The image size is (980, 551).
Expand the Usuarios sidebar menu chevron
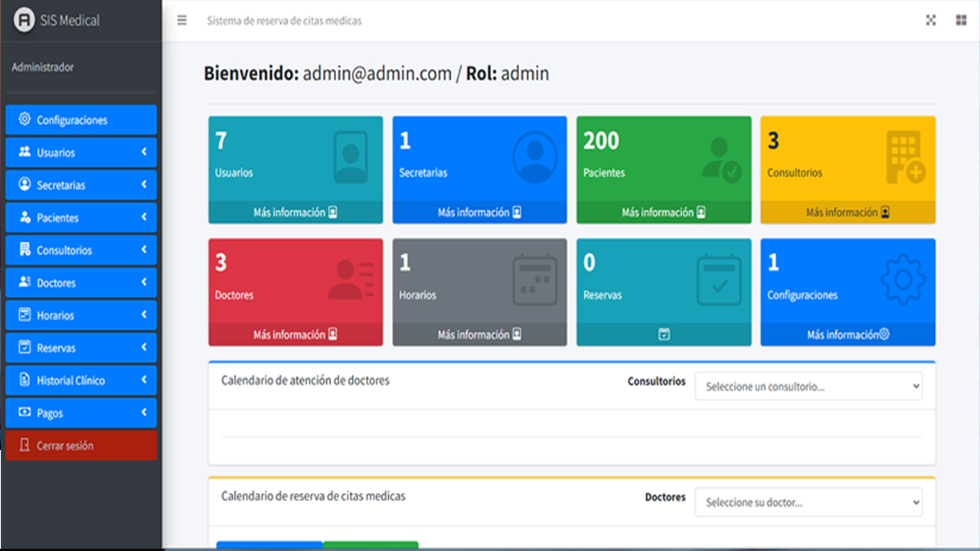144,152
